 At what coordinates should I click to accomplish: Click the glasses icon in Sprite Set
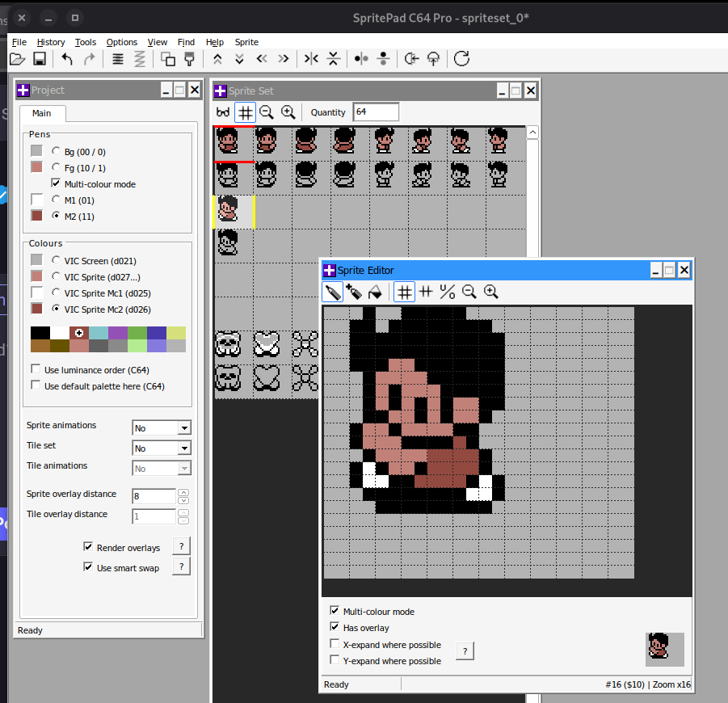pos(223,112)
